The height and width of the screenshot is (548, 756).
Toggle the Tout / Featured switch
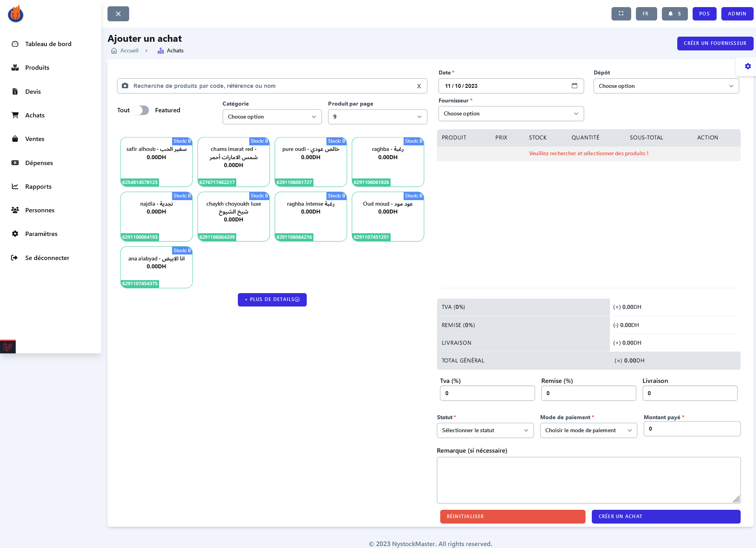(141, 110)
